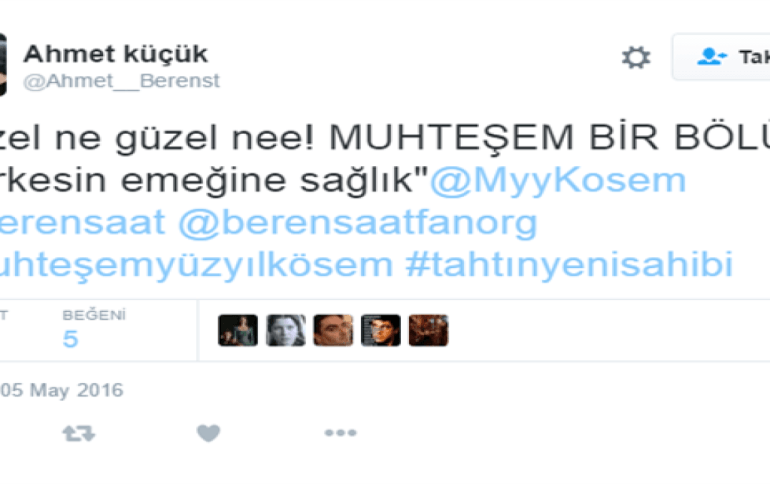Open the gear settings icon
Viewport: 770px width, 485px height.
pyautogui.click(x=636, y=57)
